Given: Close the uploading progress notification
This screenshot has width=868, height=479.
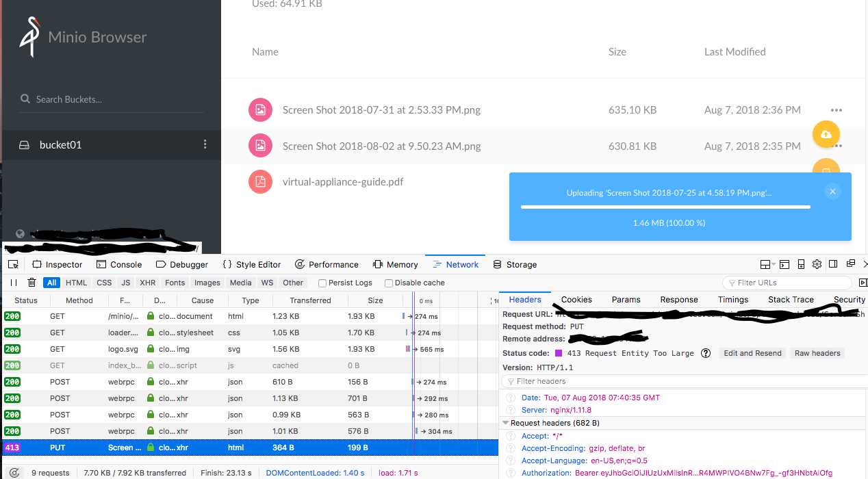Looking at the screenshot, I should [832, 192].
